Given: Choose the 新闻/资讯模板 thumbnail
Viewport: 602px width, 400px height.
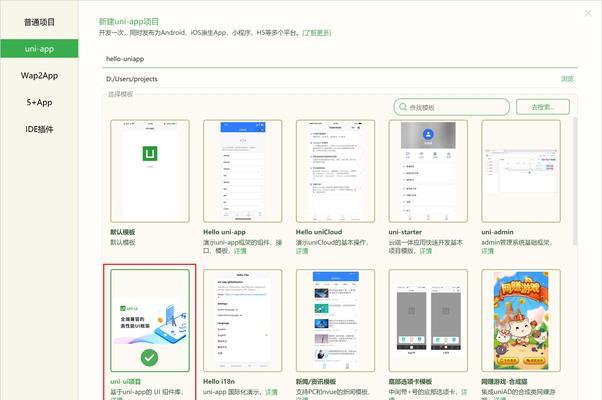Looking at the screenshot, I should (x=335, y=321).
